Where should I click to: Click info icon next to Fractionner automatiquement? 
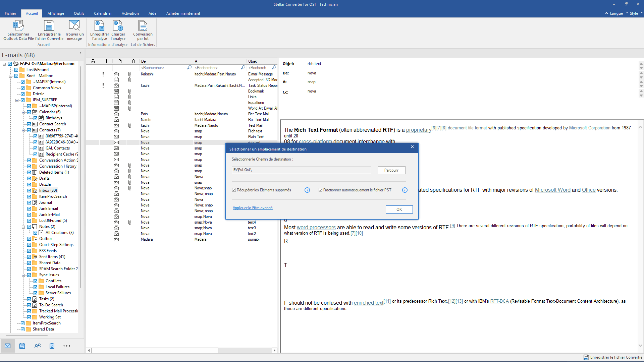[405, 190]
